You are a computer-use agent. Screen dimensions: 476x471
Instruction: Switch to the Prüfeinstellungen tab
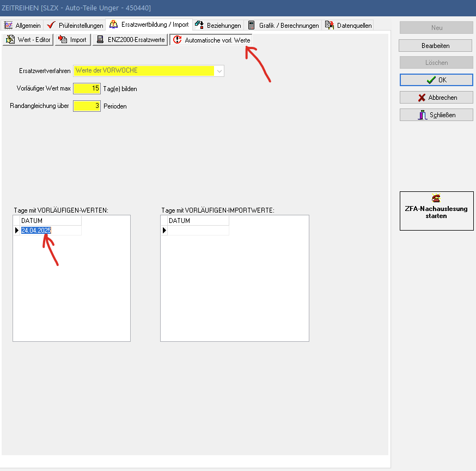[75, 26]
